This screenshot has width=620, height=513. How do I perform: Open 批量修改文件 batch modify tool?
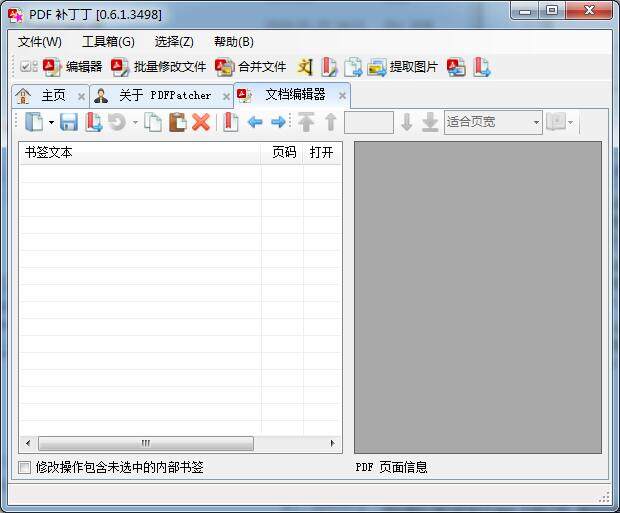click(159, 67)
